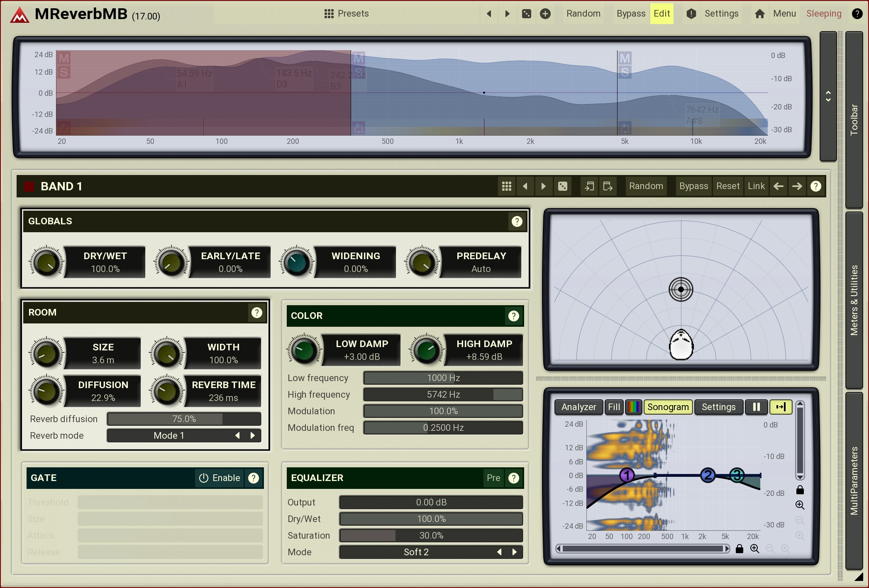
Task: Click the band randomize dice icon
Action: click(x=562, y=186)
